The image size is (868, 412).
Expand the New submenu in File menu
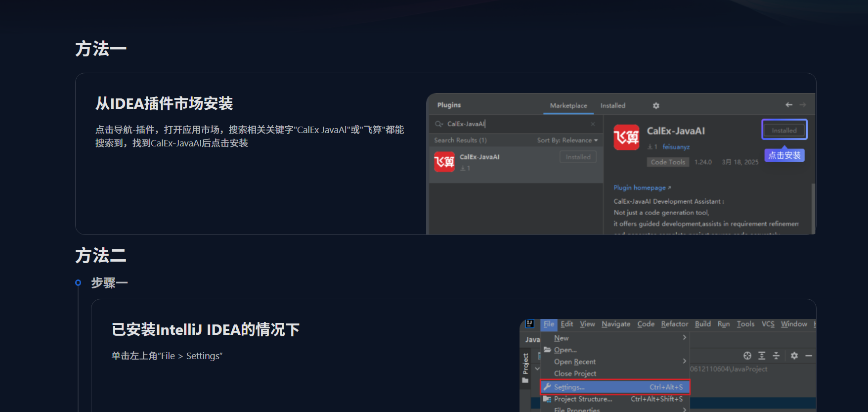685,337
